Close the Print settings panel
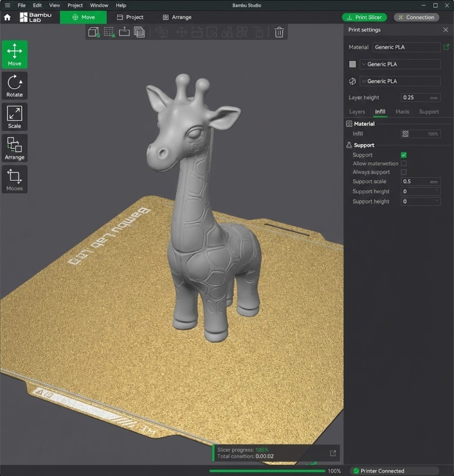 (x=446, y=30)
